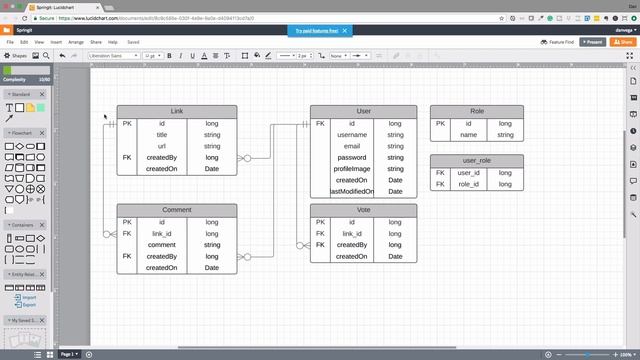The height and width of the screenshot is (360, 640).
Task: Open the line style dropdown
Action: point(286,56)
